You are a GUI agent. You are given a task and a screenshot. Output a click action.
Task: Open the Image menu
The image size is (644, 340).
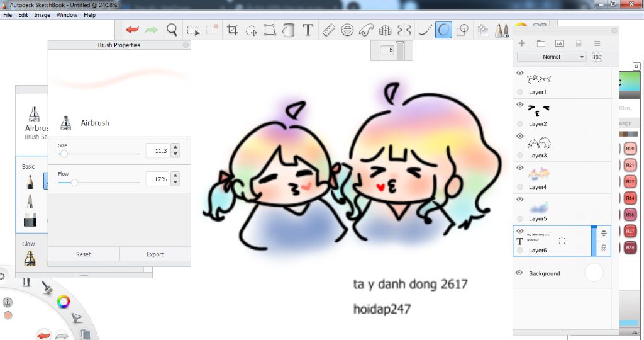(42, 15)
